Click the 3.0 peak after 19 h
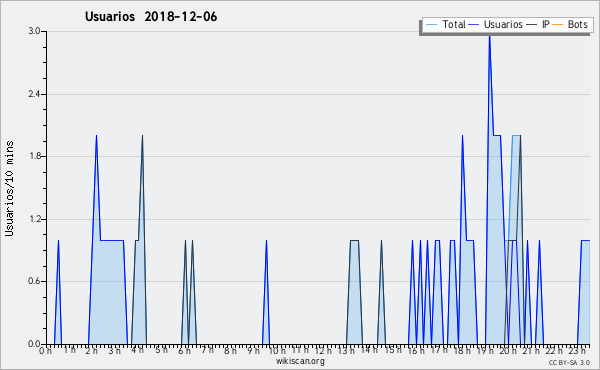600x370 pixels. coord(489,37)
